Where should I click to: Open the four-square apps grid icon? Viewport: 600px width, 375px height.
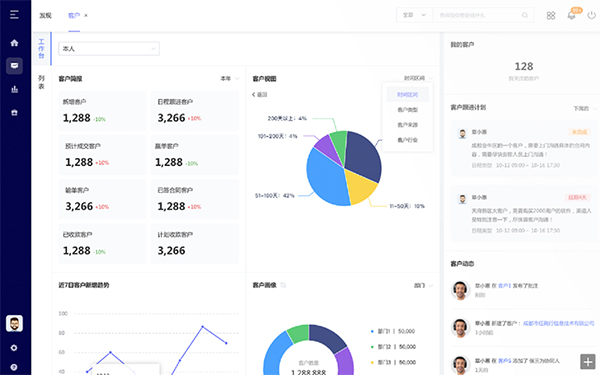pos(551,15)
